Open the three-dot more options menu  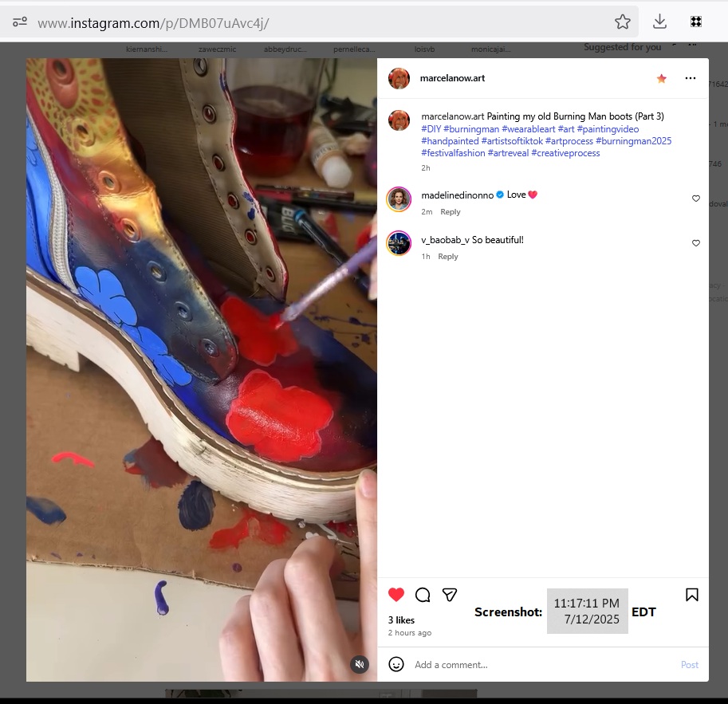tap(691, 78)
